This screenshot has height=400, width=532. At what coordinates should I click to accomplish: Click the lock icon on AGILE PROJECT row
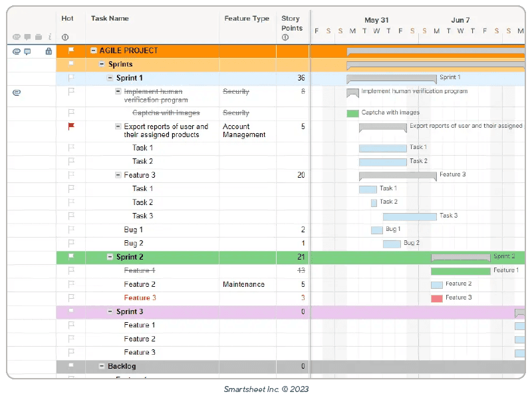[49, 51]
